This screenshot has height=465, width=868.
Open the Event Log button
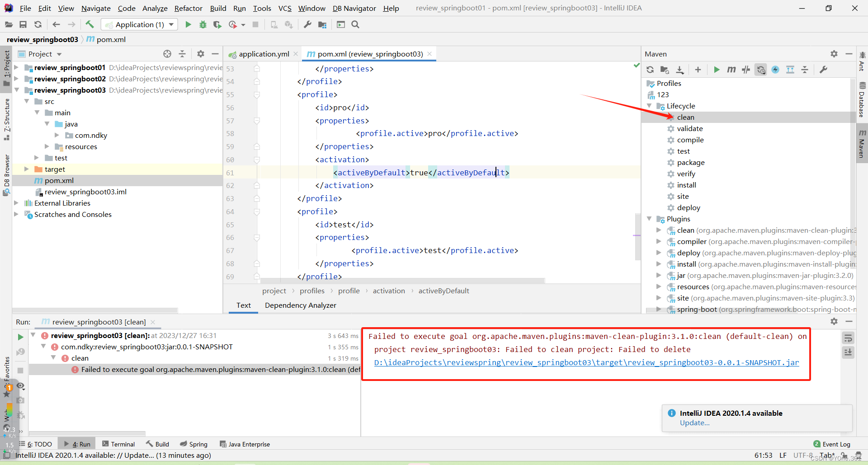pos(831,444)
